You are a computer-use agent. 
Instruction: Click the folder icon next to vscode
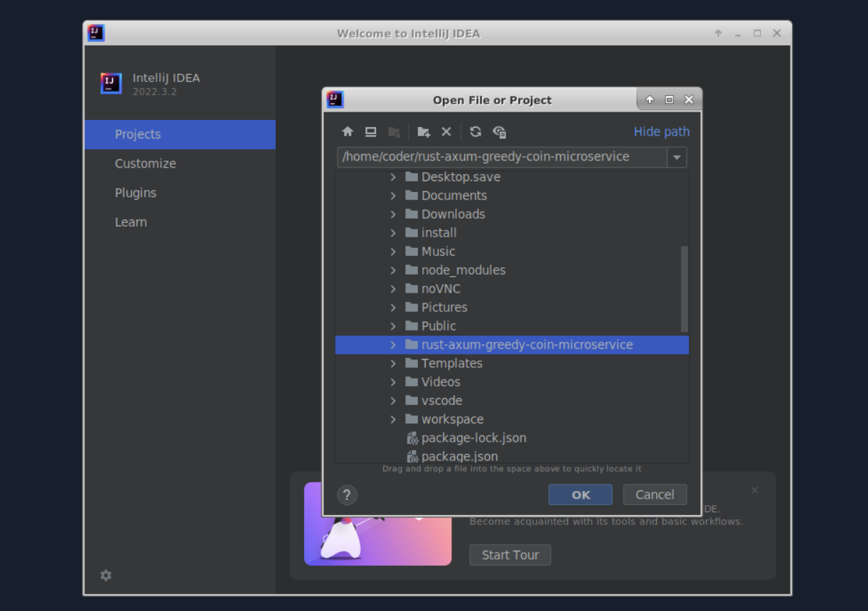click(x=412, y=400)
